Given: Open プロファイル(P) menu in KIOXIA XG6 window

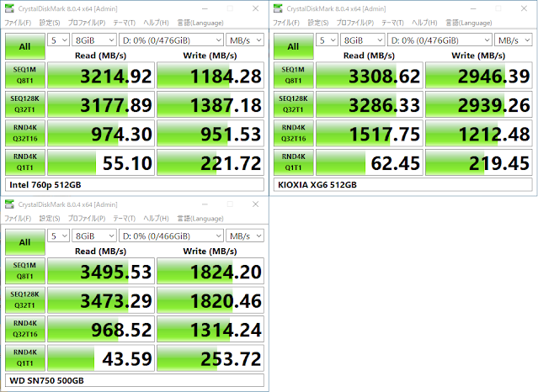Looking at the screenshot, I should tap(354, 23).
